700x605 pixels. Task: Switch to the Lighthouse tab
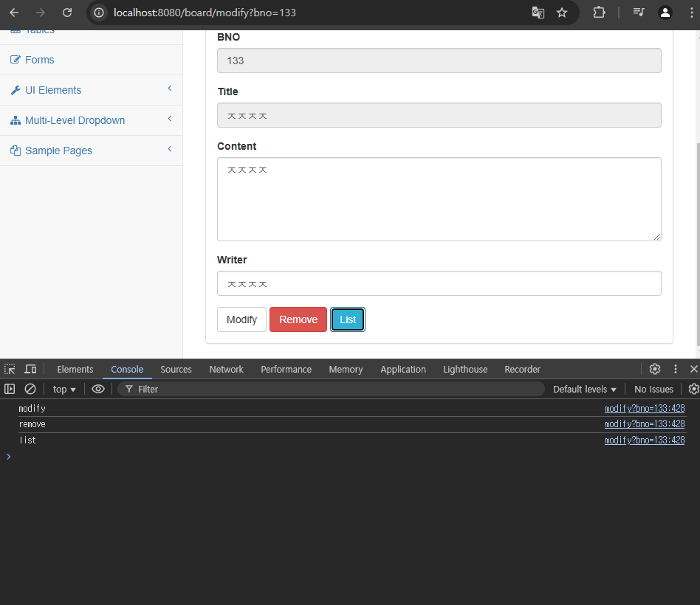pos(465,370)
